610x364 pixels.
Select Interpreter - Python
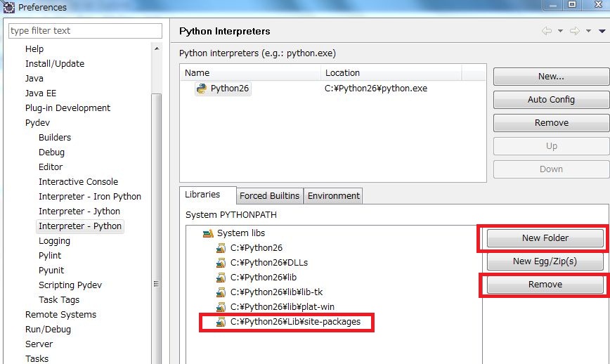(80, 226)
